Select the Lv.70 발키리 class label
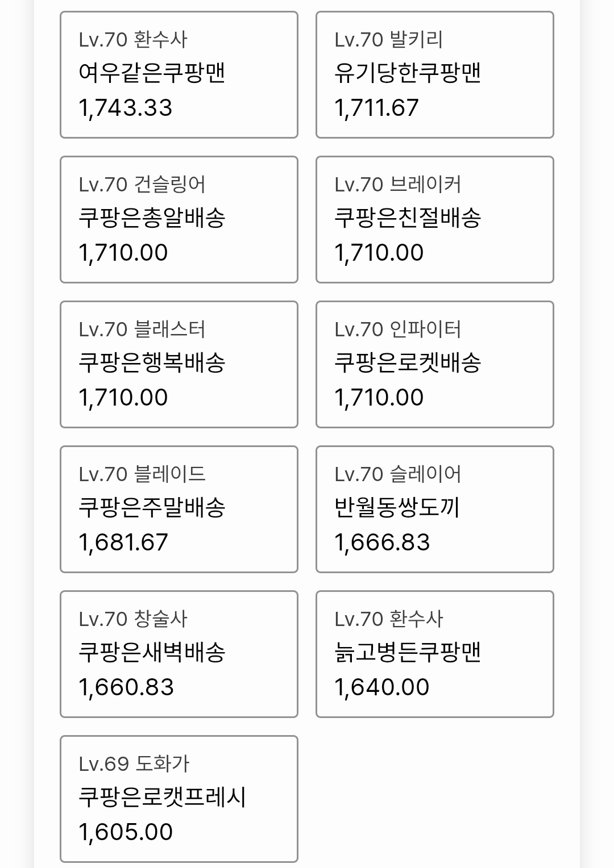Viewport: 614px width, 868px height. [x=388, y=40]
